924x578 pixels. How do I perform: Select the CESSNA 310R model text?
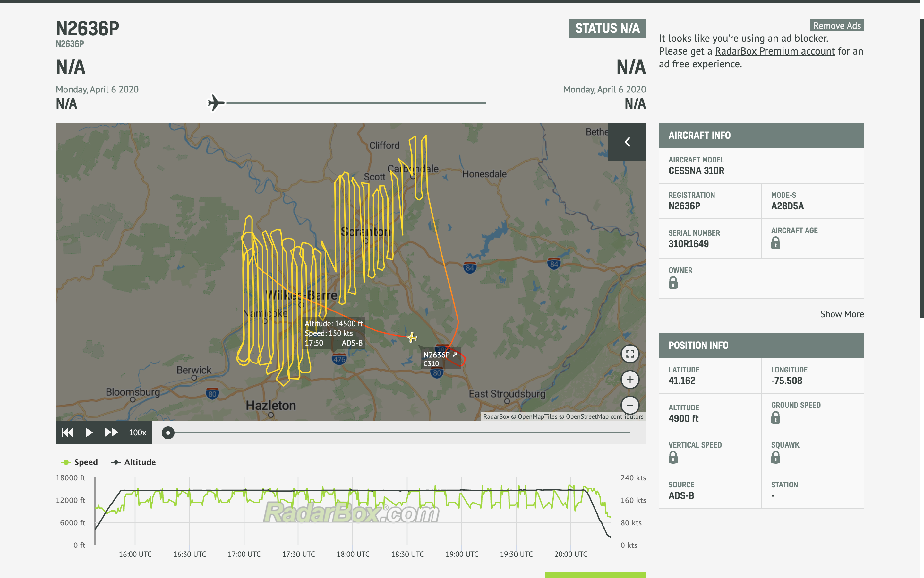pos(696,171)
